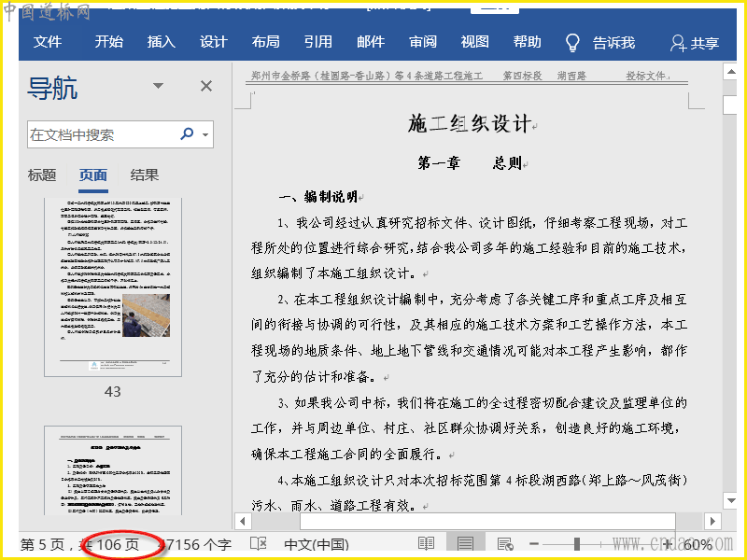The image size is (747, 560).
Task: Select page 43 thumbnail
Action: tap(113, 287)
